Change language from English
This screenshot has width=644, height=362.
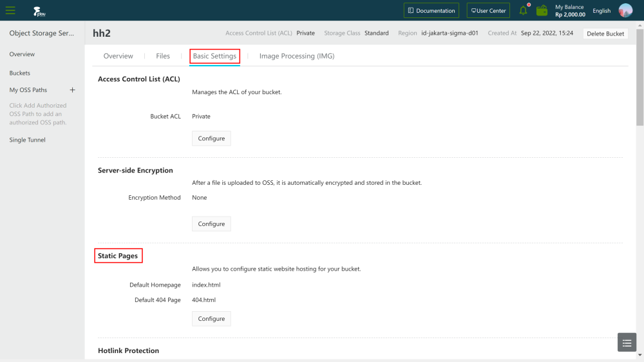pyautogui.click(x=601, y=11)
